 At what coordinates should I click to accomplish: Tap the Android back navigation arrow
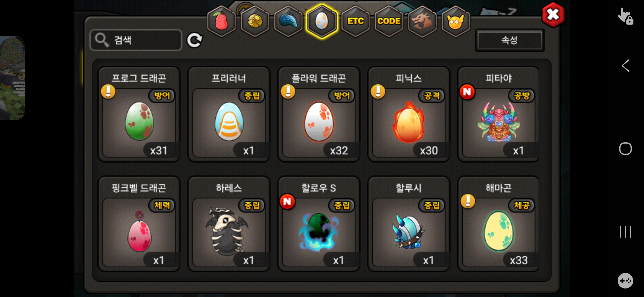click(625, 66)
